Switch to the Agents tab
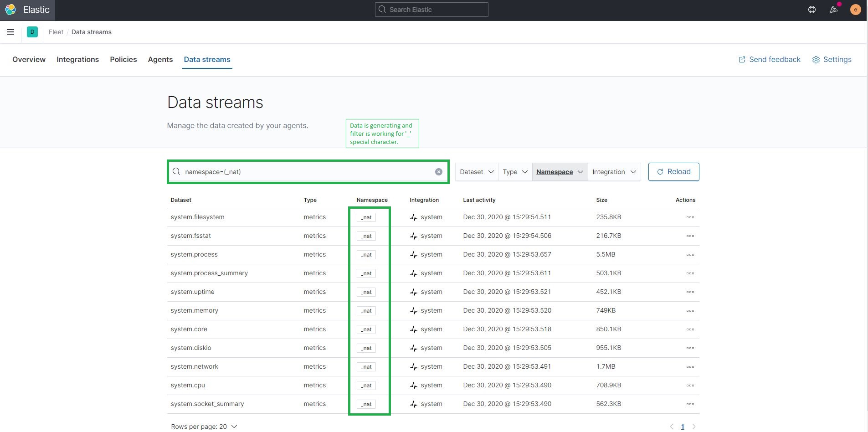The height and width of the screenshot is (432, 868). click(160, 59)
